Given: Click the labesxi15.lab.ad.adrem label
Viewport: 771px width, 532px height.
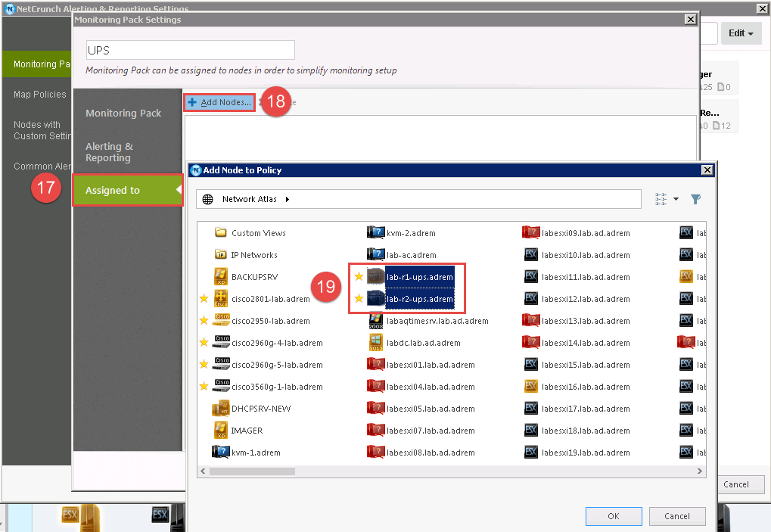Looking at the screenshot, I should (586, 365).
